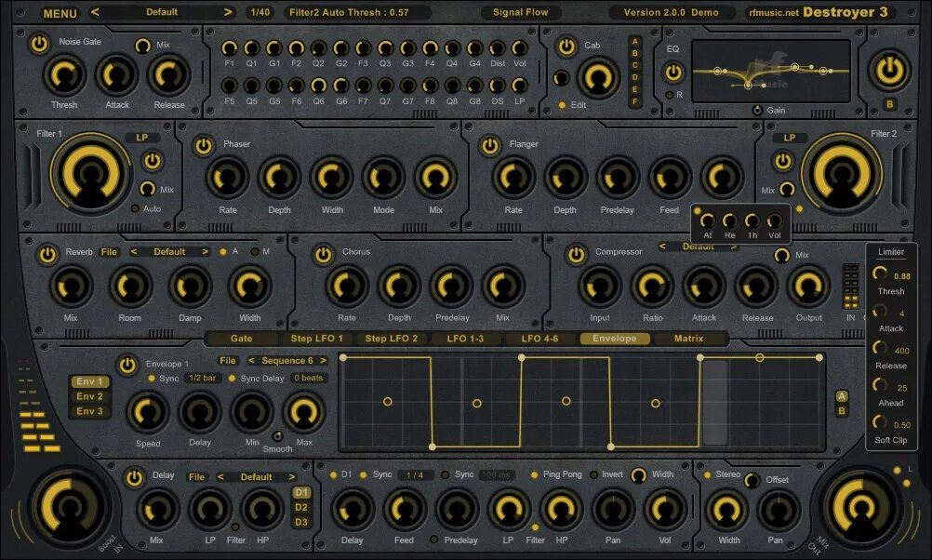The height and width of the screenshot is (560, 932).
Task: Click the Chorus Depth knob
Action: pos(399,286)
